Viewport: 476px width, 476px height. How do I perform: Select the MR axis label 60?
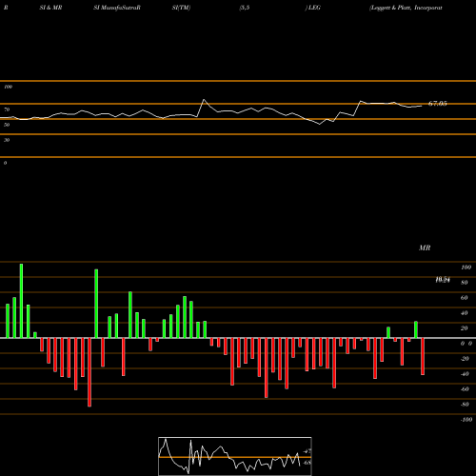pos(464,298)
